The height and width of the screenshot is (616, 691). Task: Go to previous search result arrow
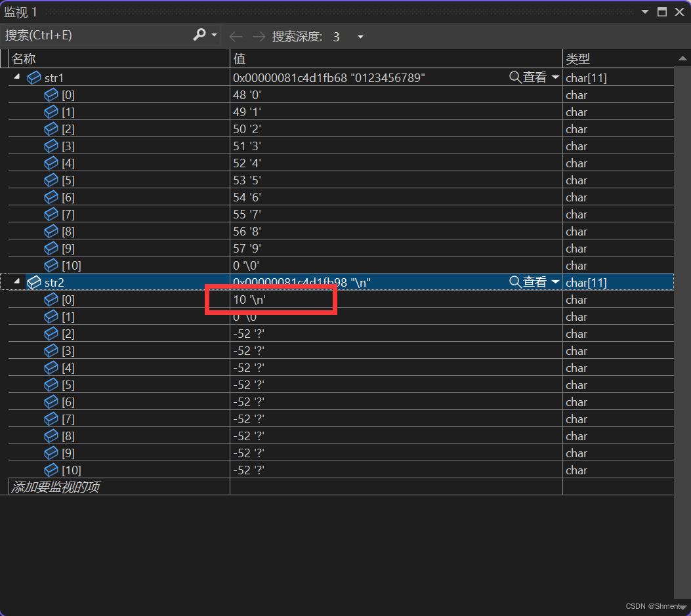236,37
